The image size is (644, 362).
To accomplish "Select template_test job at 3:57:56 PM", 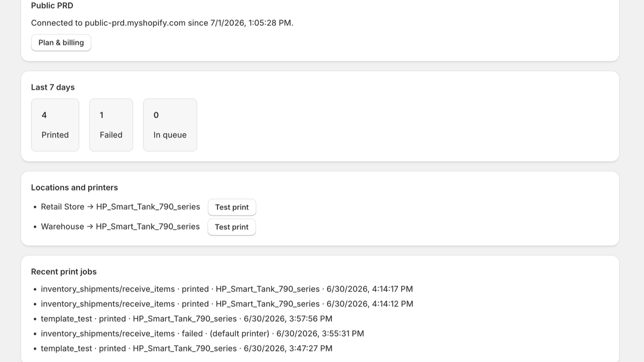I will [187, 319].
